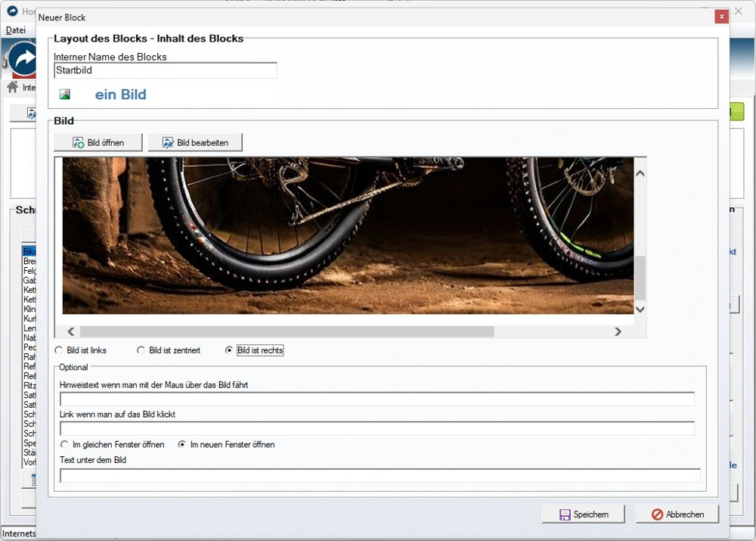Click the Hinweistext input field

376,400
